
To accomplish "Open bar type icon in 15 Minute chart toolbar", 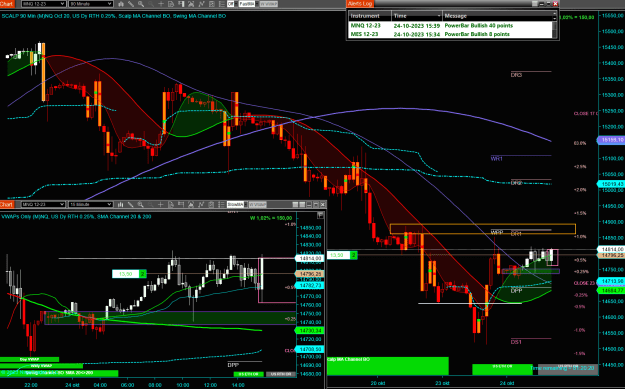I will (x=120, y=204).
